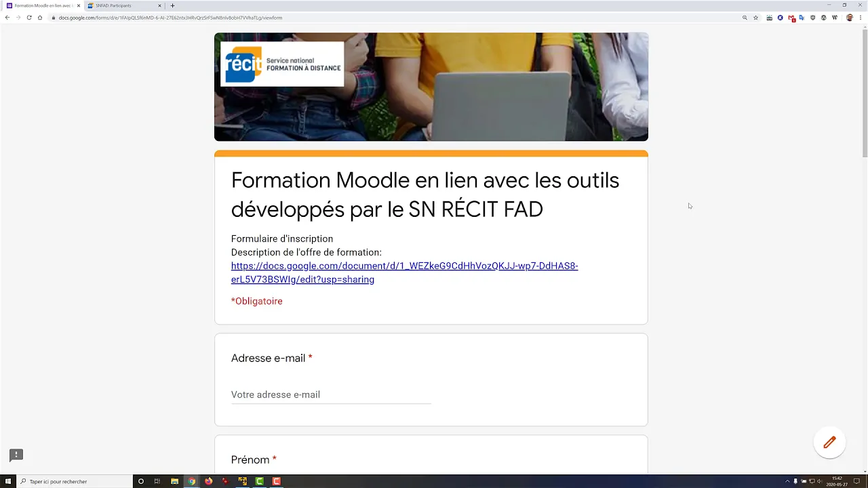
Task: Open the green Camtasia taskbar icon
Action: click(260, 481)
